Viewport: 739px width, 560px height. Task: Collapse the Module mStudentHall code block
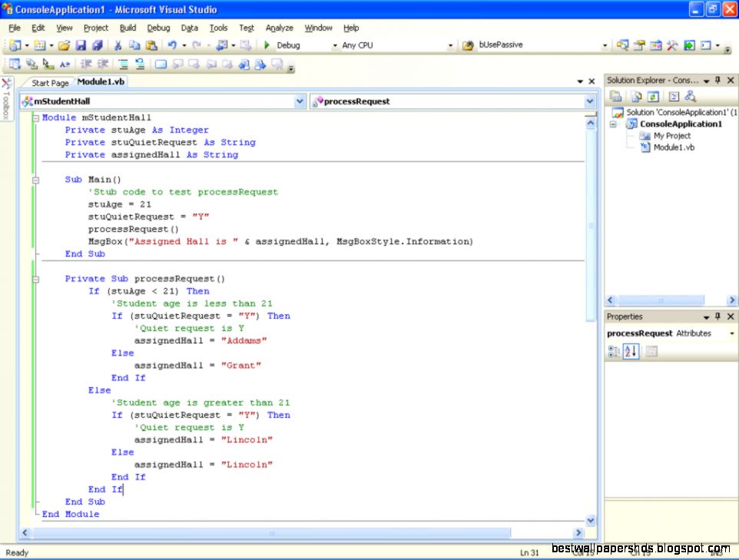click(x=36, y=118)
